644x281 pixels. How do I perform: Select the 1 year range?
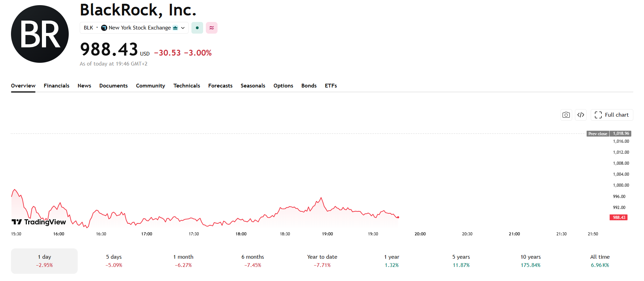pos(391,261)
